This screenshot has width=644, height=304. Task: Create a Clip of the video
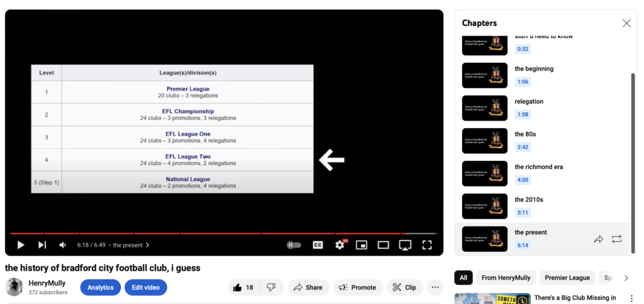(x=405, y=288)
